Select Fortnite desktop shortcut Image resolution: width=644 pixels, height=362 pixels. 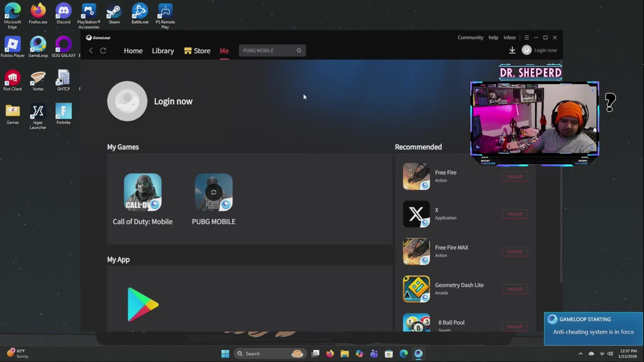[63, 114]
